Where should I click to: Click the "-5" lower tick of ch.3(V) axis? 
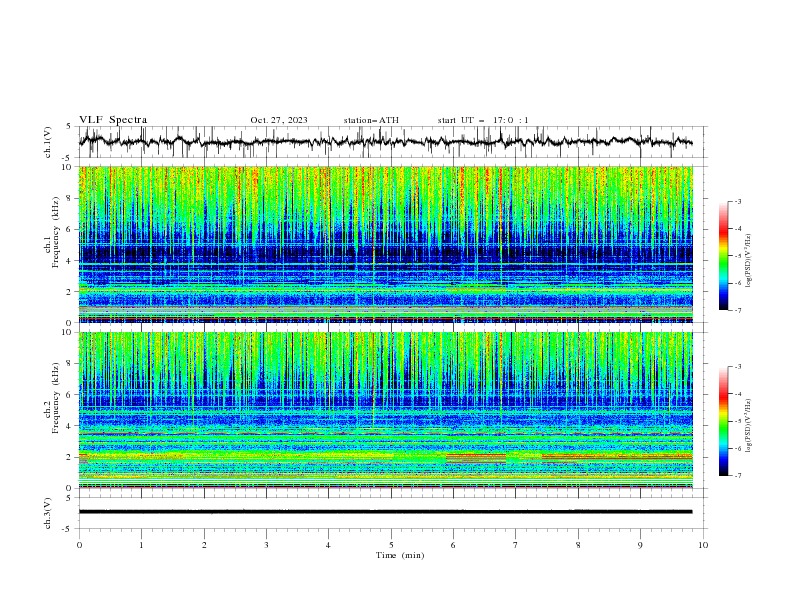pyautogui.click(x=68, y=529)
